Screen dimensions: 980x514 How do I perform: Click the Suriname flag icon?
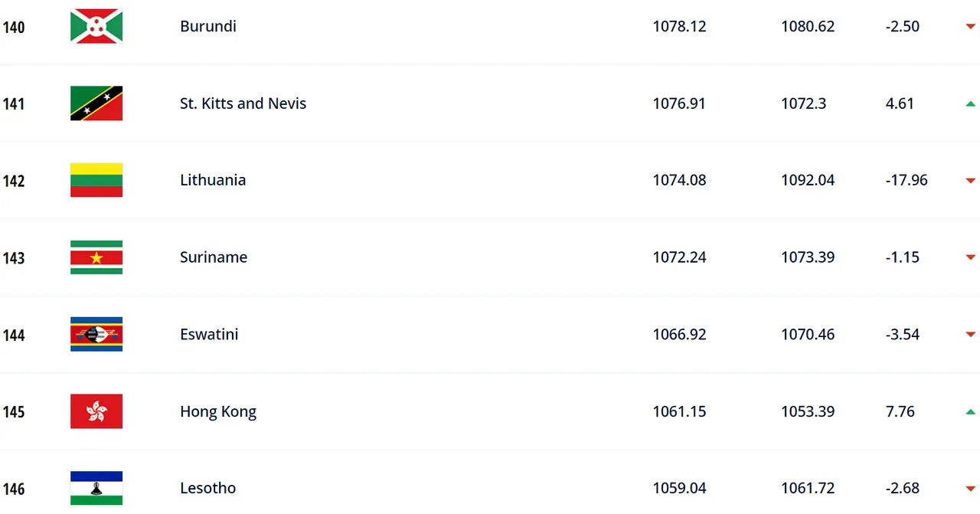coord(96,257)
